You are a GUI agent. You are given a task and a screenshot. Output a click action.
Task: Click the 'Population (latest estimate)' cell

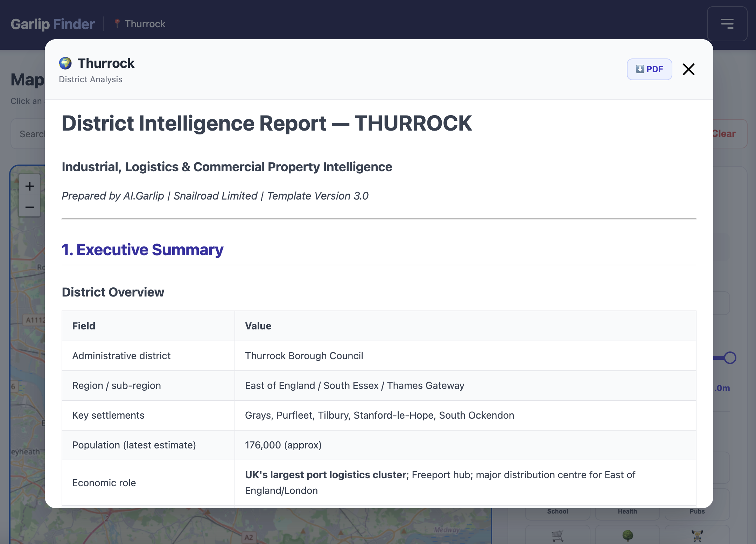click(x=148, y=445)
